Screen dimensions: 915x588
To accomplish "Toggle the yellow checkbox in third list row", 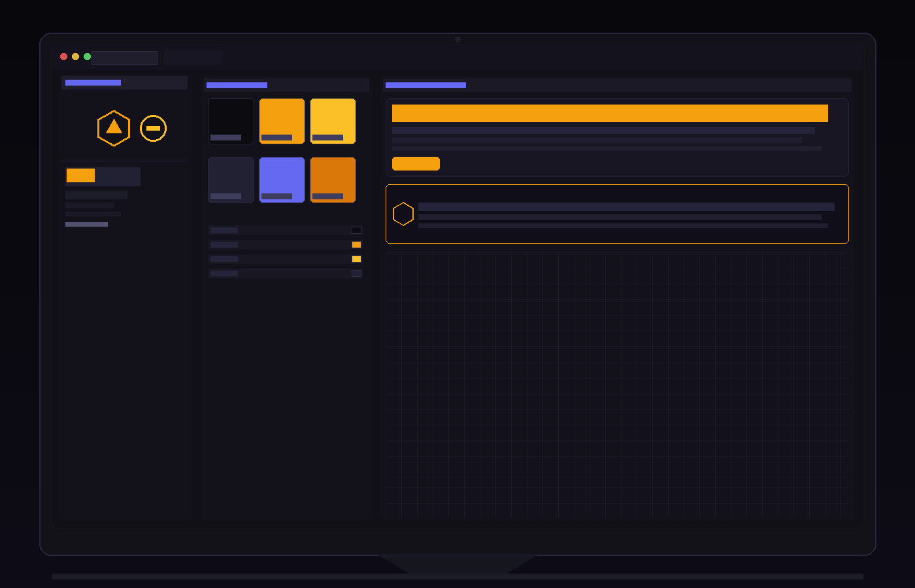I will click(356, 259).
